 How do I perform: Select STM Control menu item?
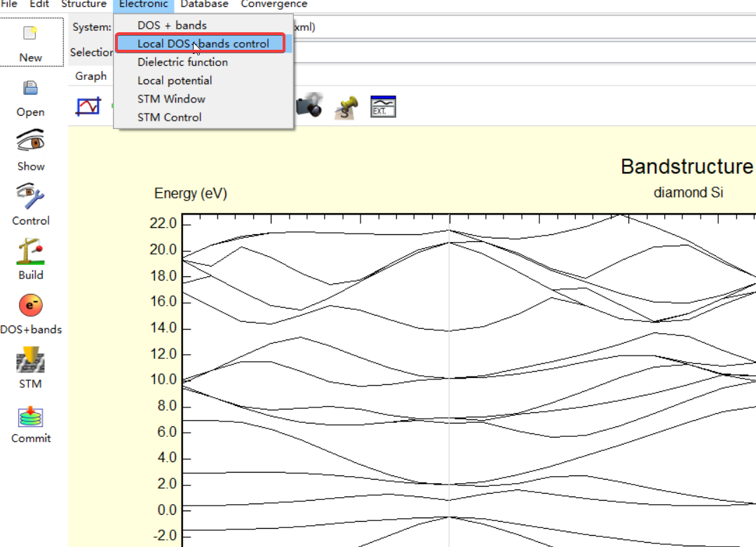click(169, 117)
